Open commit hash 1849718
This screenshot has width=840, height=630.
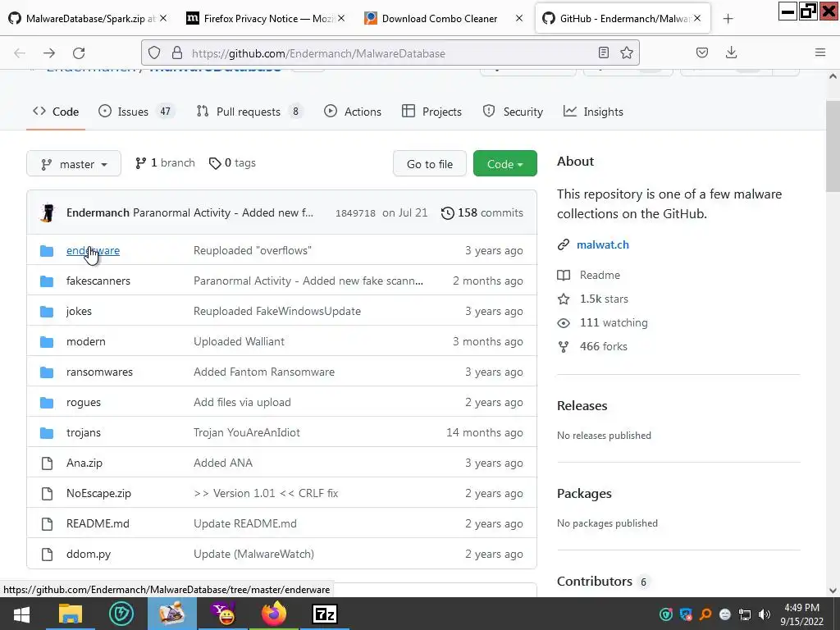point(355,213)
